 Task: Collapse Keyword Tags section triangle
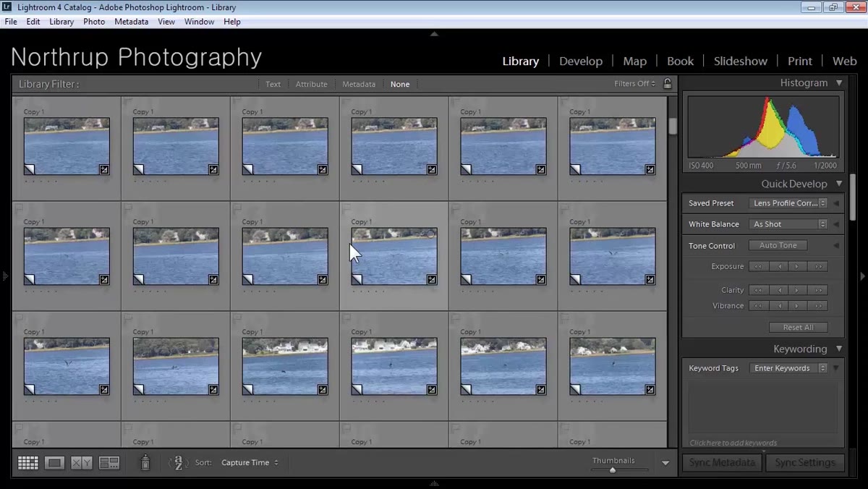pos(836,368)
